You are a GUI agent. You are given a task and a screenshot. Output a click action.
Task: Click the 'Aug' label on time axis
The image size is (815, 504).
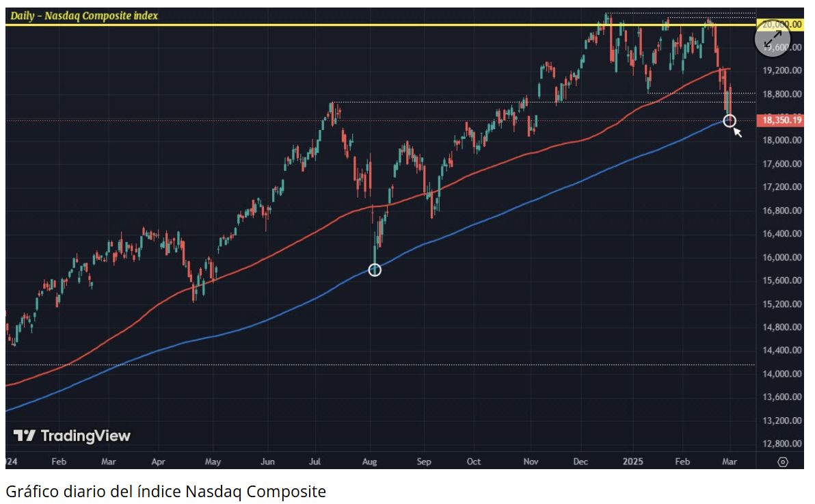coord(371,462)
